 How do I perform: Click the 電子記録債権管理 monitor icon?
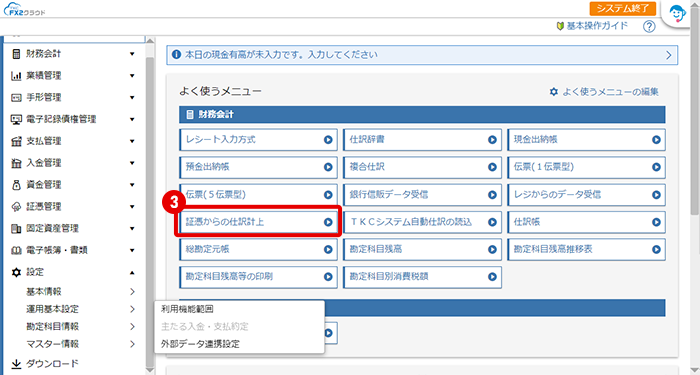coord(16,120)
